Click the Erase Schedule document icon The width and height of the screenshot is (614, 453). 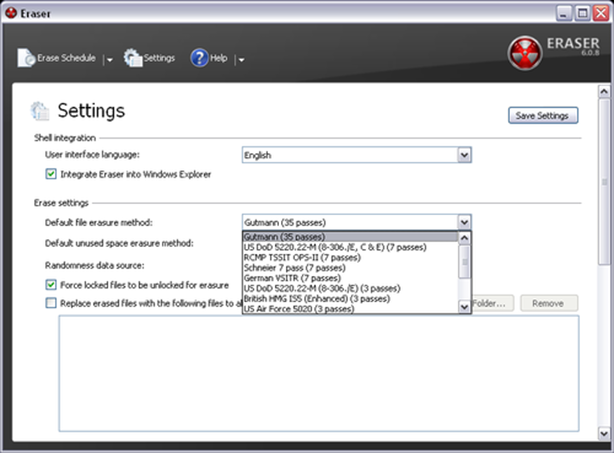pyautogui.click(x=25, y=58)
